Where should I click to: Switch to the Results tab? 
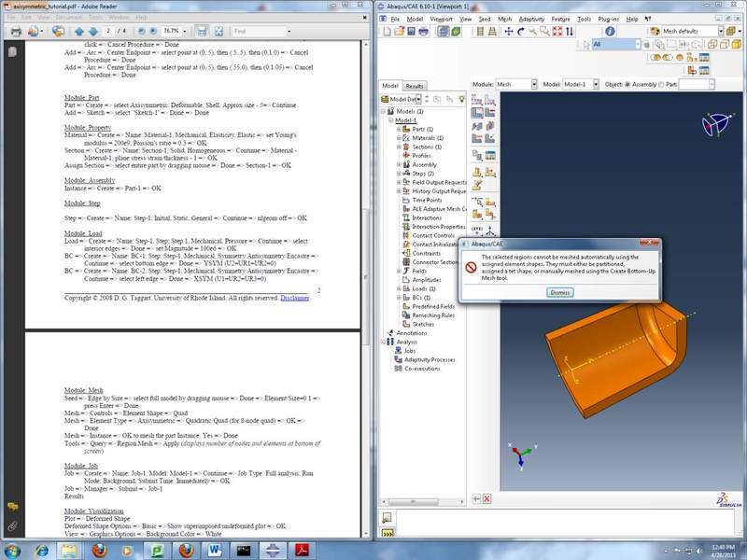(415, 86)
